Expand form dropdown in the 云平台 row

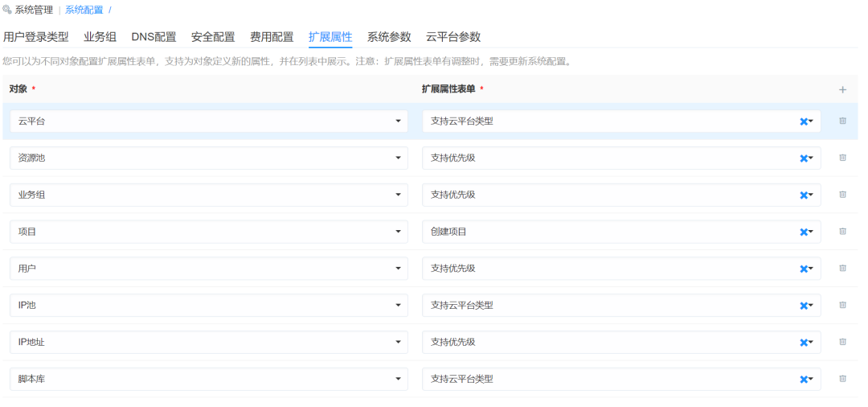tap(811, 121)
